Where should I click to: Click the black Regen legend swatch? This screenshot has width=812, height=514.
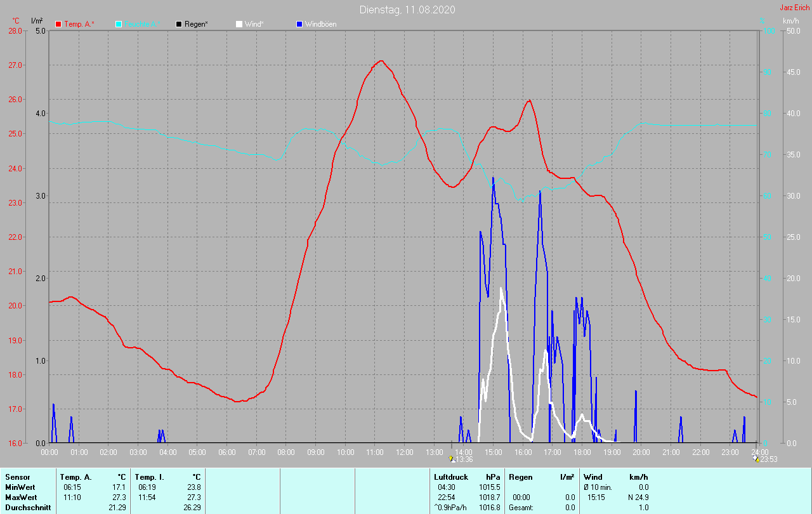tap(179, 24)
